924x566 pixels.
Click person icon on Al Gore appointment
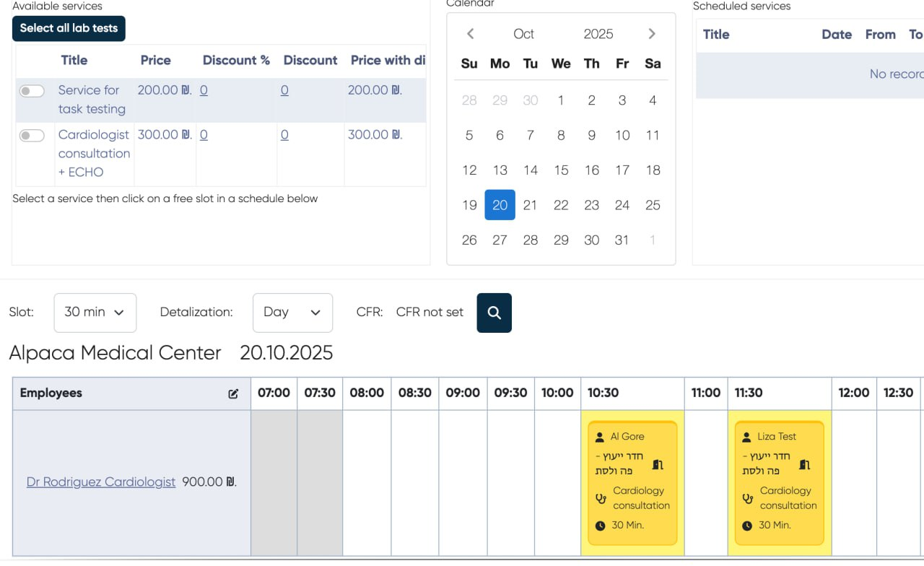point(600,437)
